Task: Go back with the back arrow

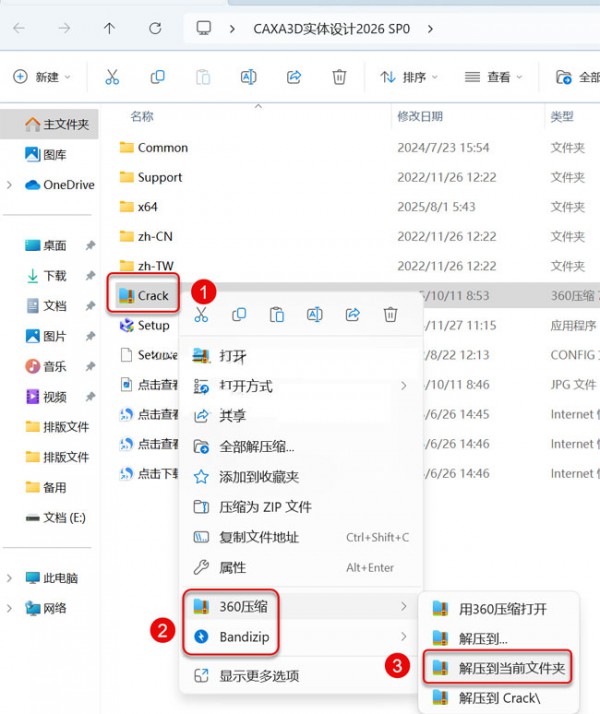Action: point(19,29)
